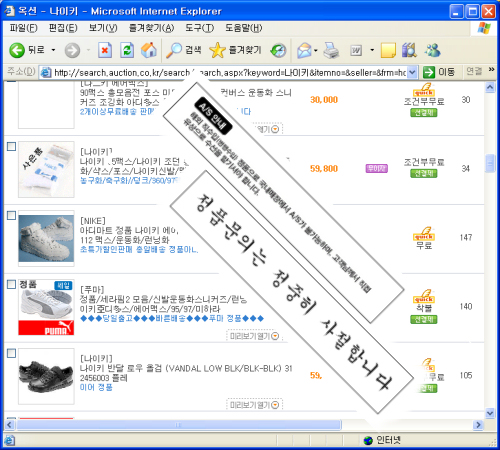Open the 파일(F) menu
Screen dimensions: 500x450
point(23,28)
